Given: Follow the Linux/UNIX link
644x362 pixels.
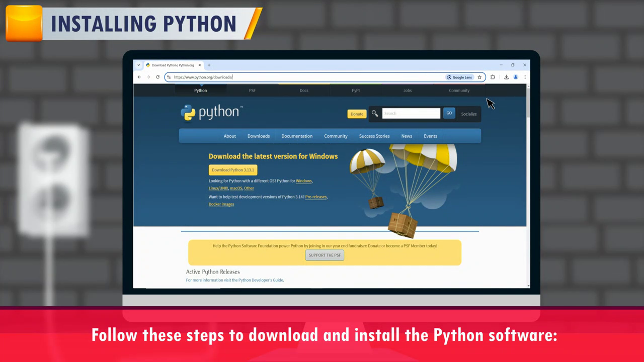Looking at the screenshot, I should pos(218,188).
